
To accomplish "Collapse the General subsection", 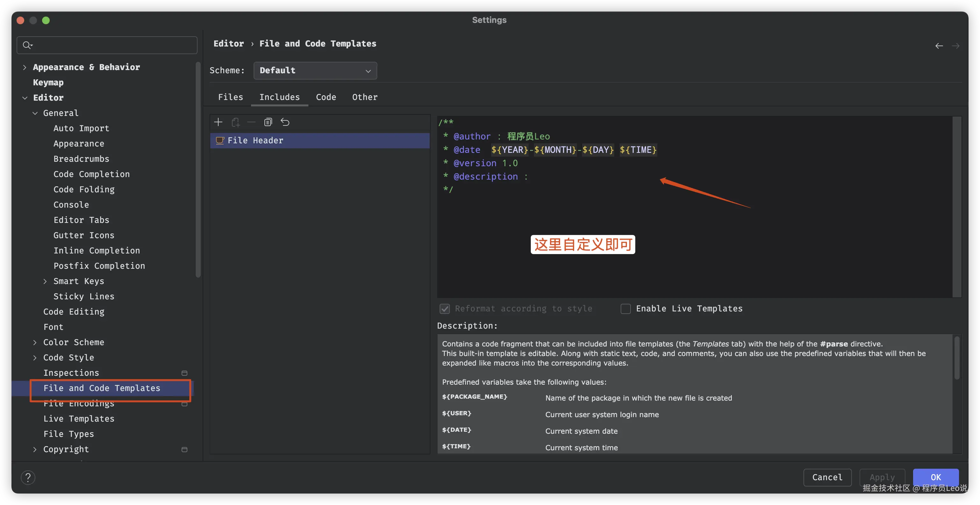I will [x=35, y=113].
